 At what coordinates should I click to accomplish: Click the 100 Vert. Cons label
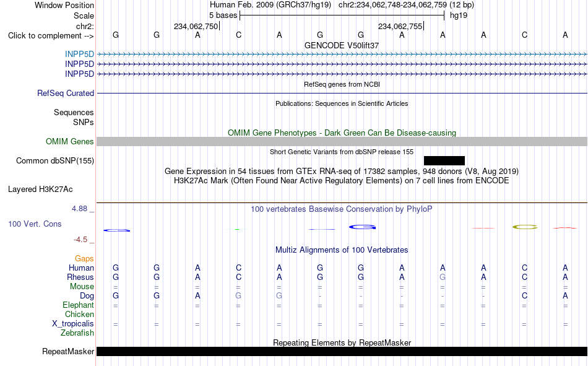[x=35, y=224]
